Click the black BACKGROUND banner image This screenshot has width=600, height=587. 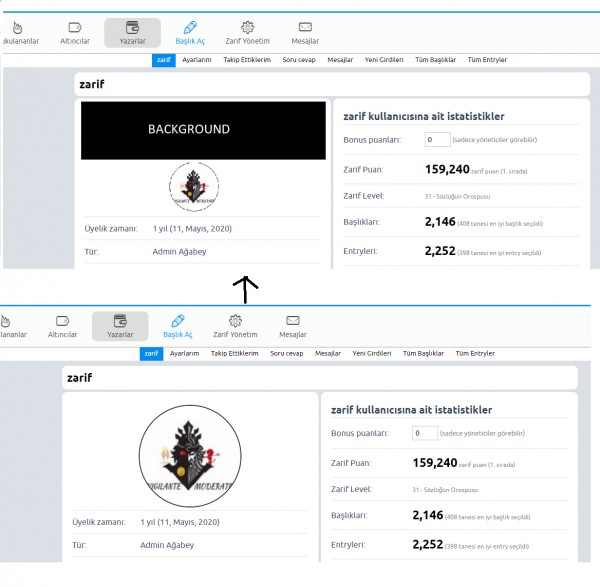(x=203, y=130)
